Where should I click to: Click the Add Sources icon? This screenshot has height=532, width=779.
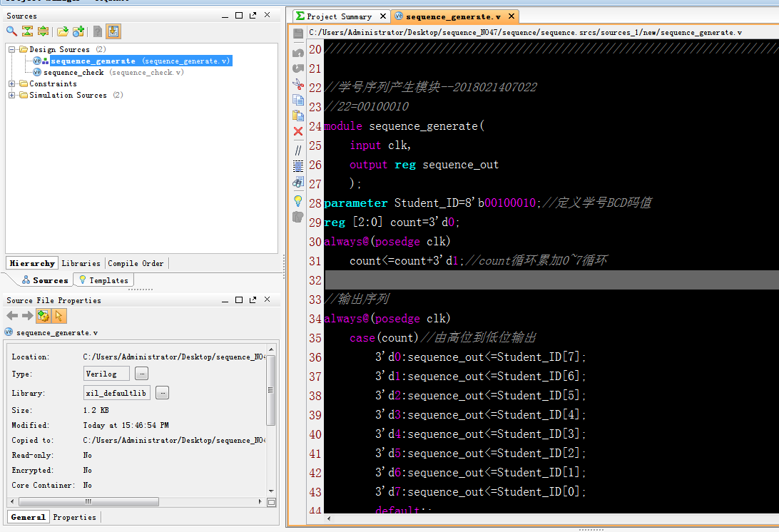[x=78, y=31]
